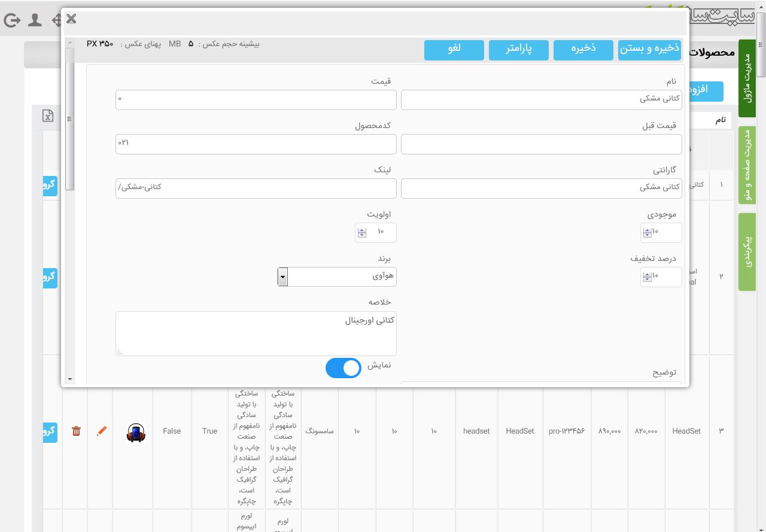The image size is (766, 532).
Task: Toggle the نمایش display switch
Action: point(344,368)
